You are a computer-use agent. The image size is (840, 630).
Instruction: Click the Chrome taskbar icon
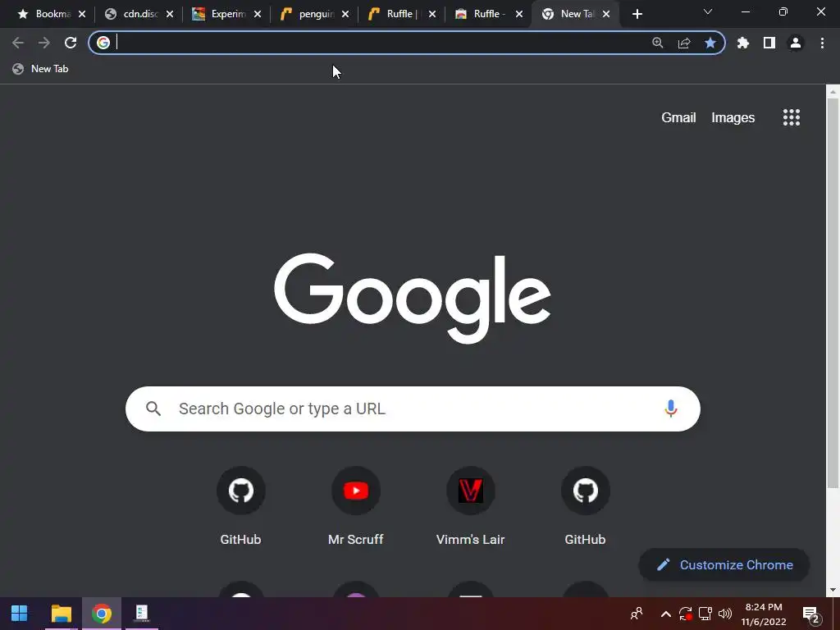[x=101, y=614]
